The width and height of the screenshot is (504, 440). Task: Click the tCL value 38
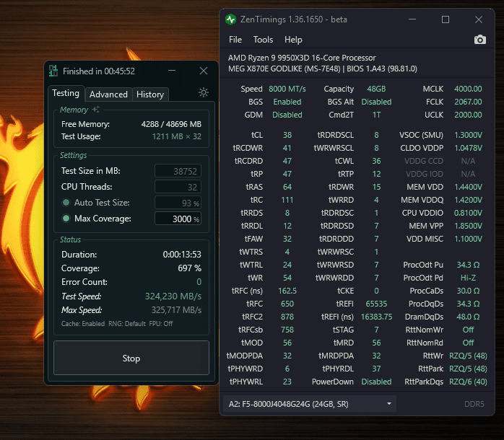pos(287,135)
